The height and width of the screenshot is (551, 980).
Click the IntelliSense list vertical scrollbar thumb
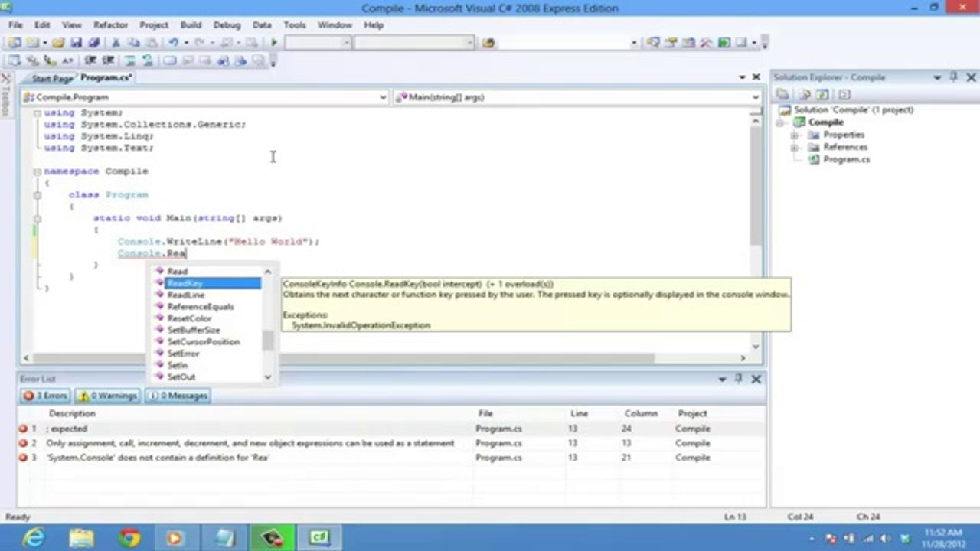(267, 341)
